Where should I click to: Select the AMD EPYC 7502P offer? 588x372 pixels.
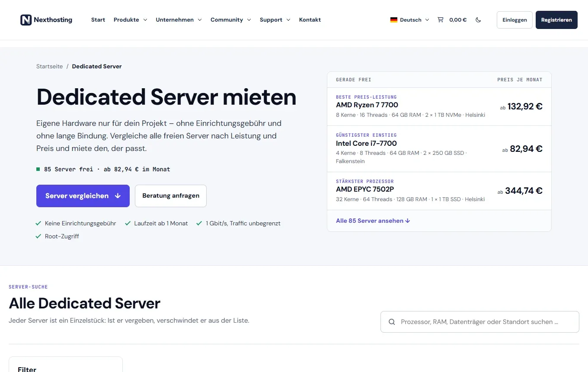pyautogui.click(x=439, y=191)
